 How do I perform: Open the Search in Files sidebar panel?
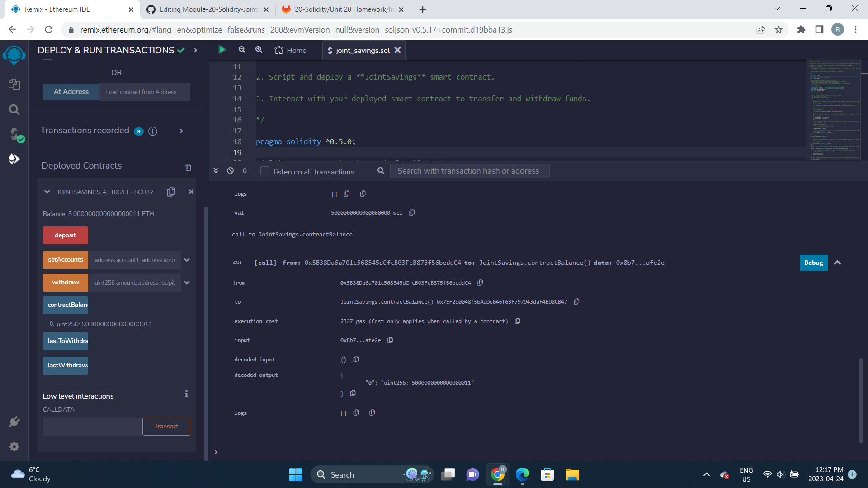click(x=14, y=109)
